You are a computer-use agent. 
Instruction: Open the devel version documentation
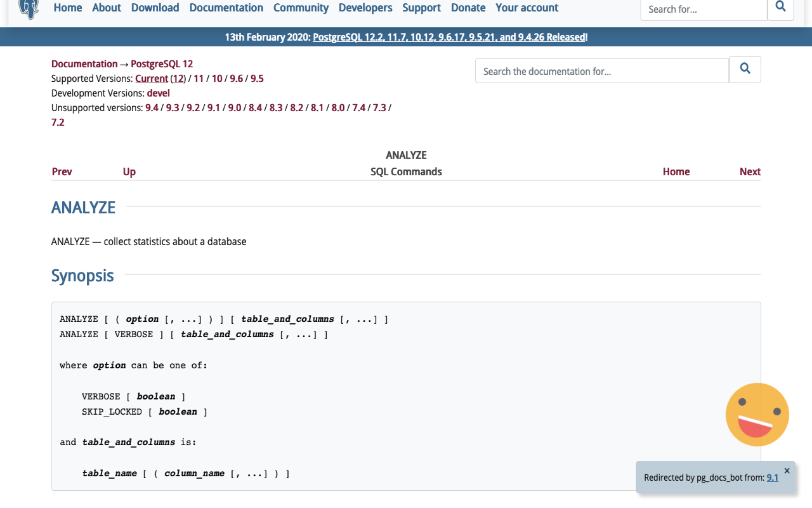(x=159, y=93)
